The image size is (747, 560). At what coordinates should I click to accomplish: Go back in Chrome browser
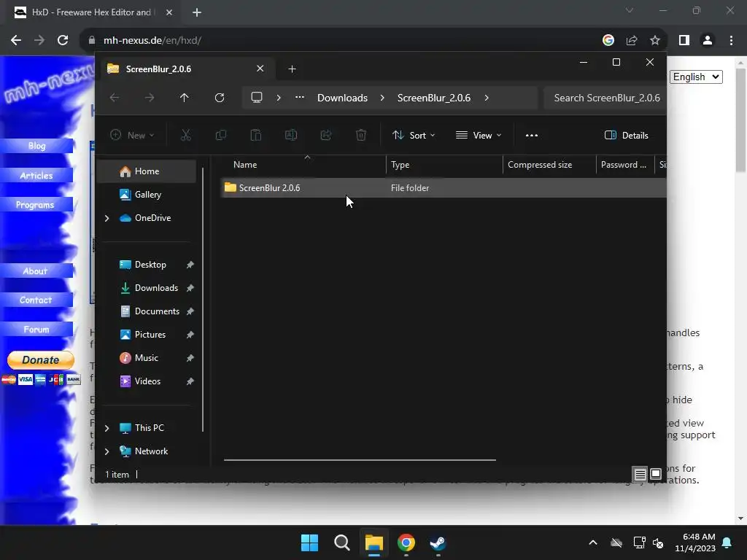tap(16, 41)
